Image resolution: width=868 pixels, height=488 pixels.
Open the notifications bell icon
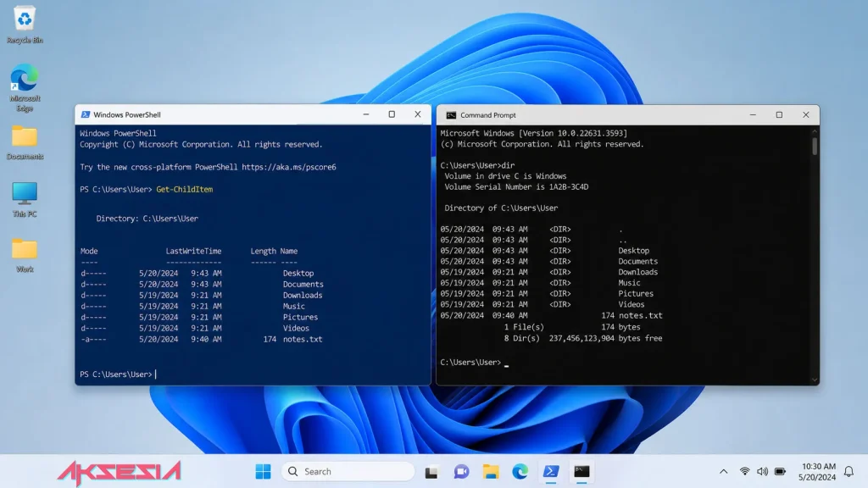coord(849,471)
